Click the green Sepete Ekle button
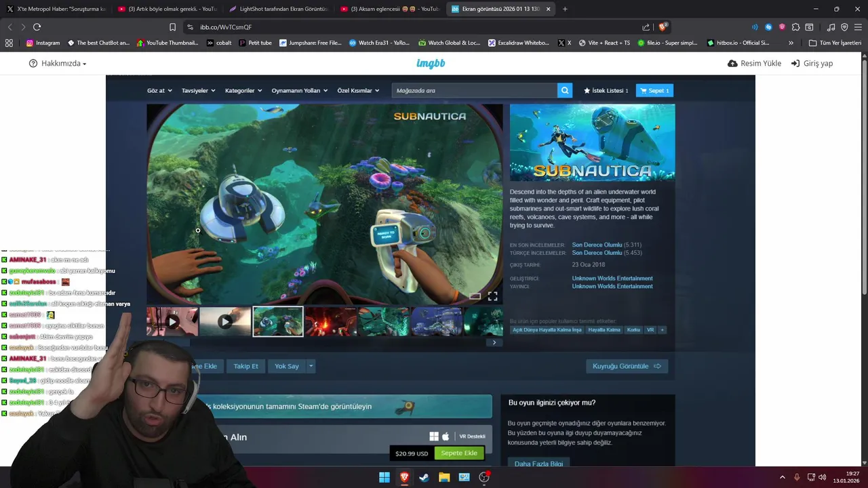The image size is (868, 488). point(459,453)
